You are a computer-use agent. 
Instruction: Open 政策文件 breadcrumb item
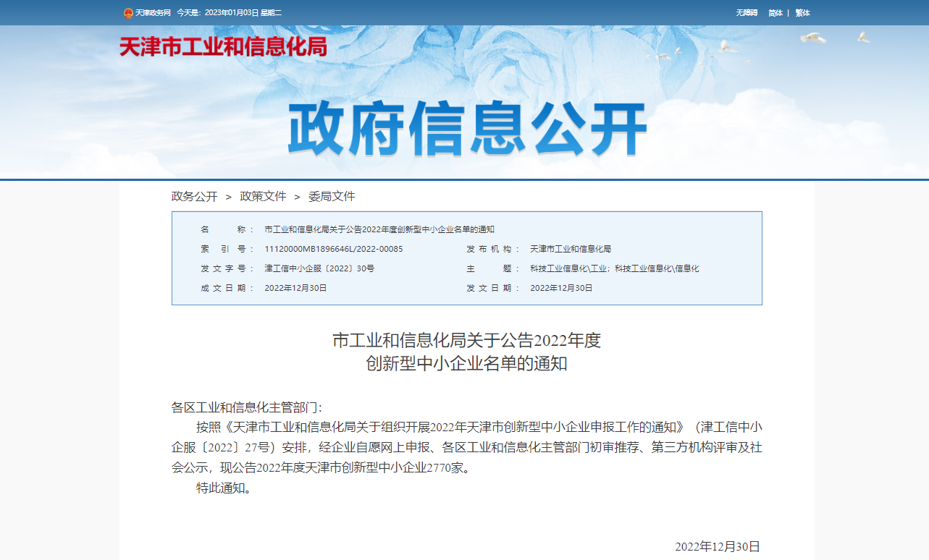263,196
